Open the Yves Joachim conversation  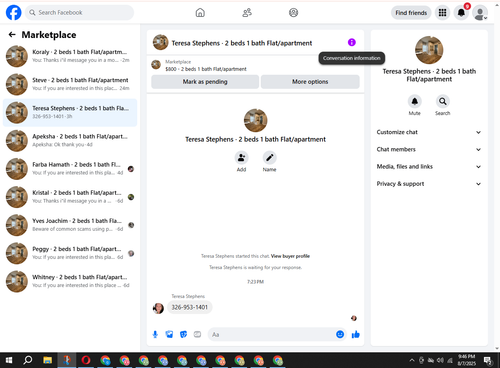70,225
